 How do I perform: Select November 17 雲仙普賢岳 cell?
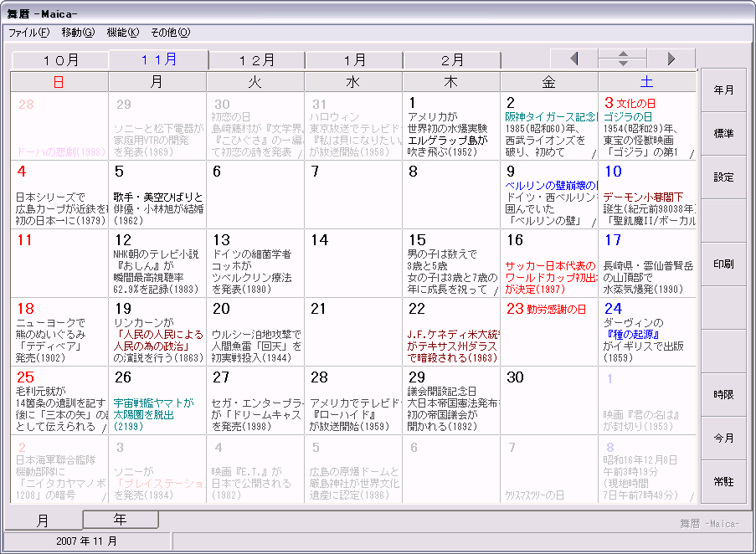pyautogui.click(x=647, y=264)
